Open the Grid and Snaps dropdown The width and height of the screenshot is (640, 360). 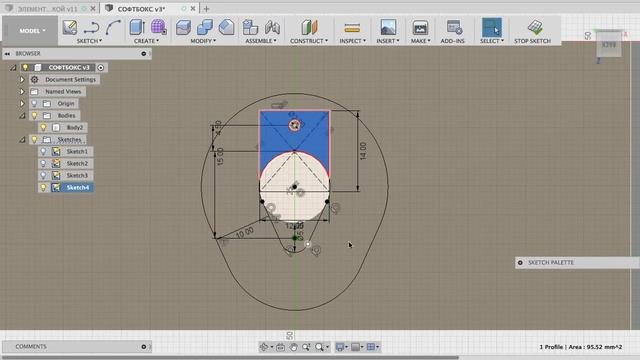[x=356, y=347]
